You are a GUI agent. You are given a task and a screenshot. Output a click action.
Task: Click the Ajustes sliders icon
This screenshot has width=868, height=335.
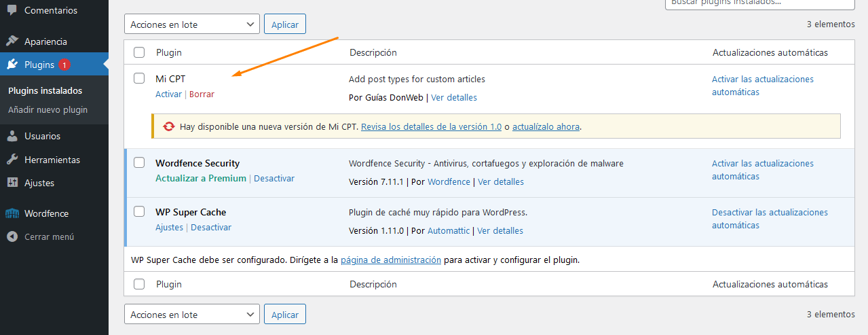tap(12, 183)
